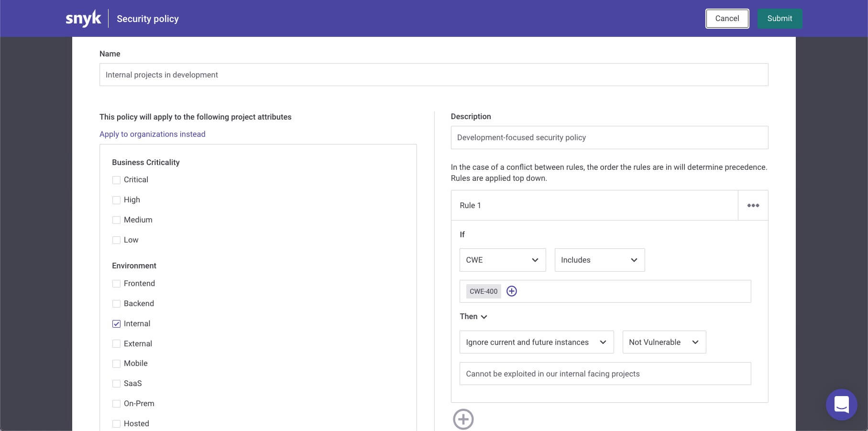Click Apply to organizations instead link
Image resolution: width=868 pixels, height=431 pixels.
coord(153,134)
